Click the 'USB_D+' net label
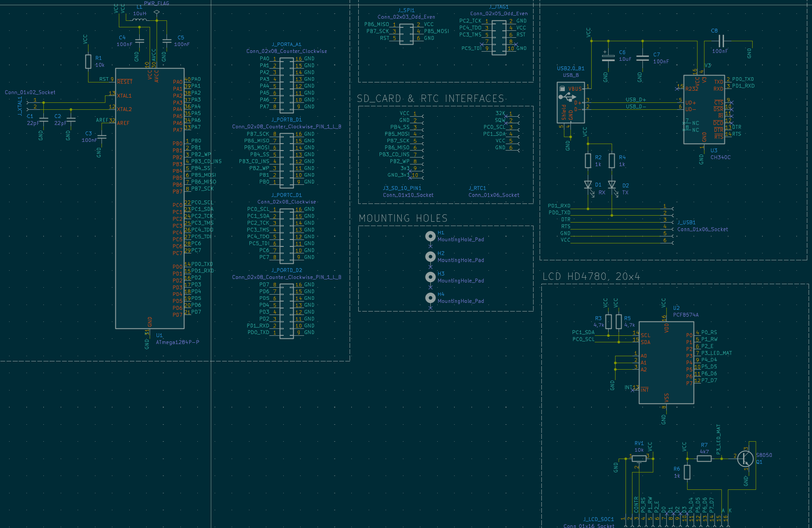 pos(635,100)
